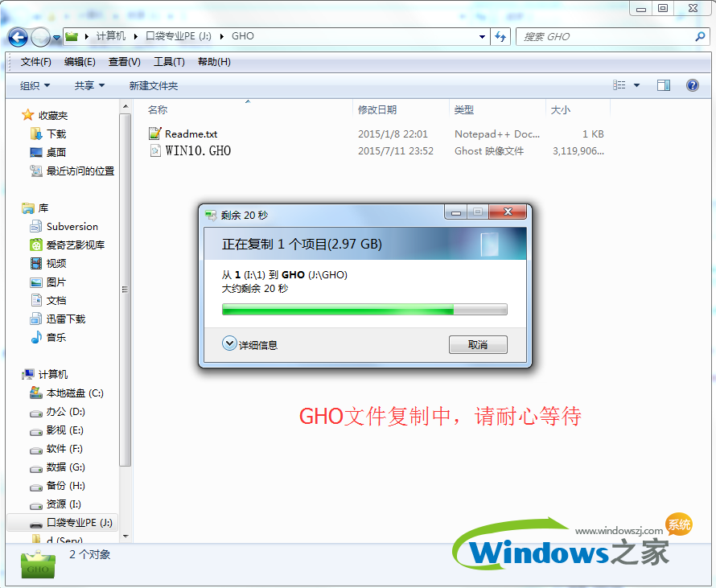
Task: Click the 取消 button to cancel copying
Action: [x=478, y=344]
